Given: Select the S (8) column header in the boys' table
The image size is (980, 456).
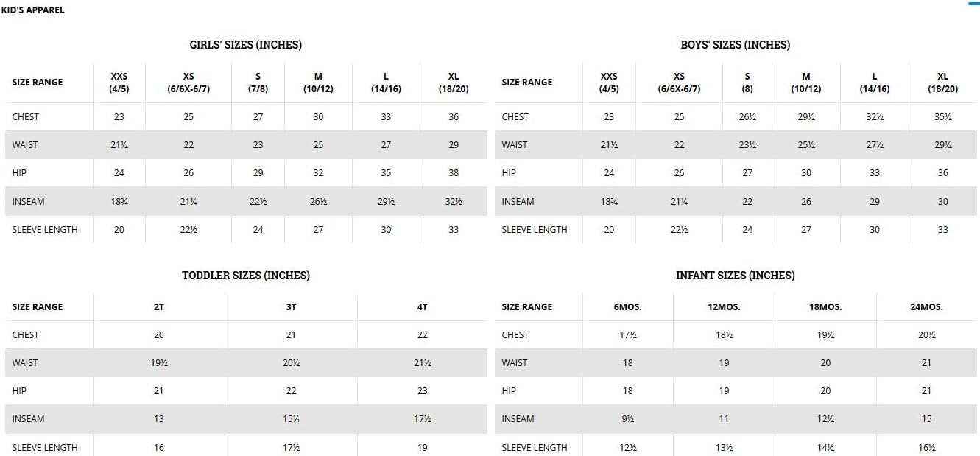Looking at the screenshot, I should (747, 83).
